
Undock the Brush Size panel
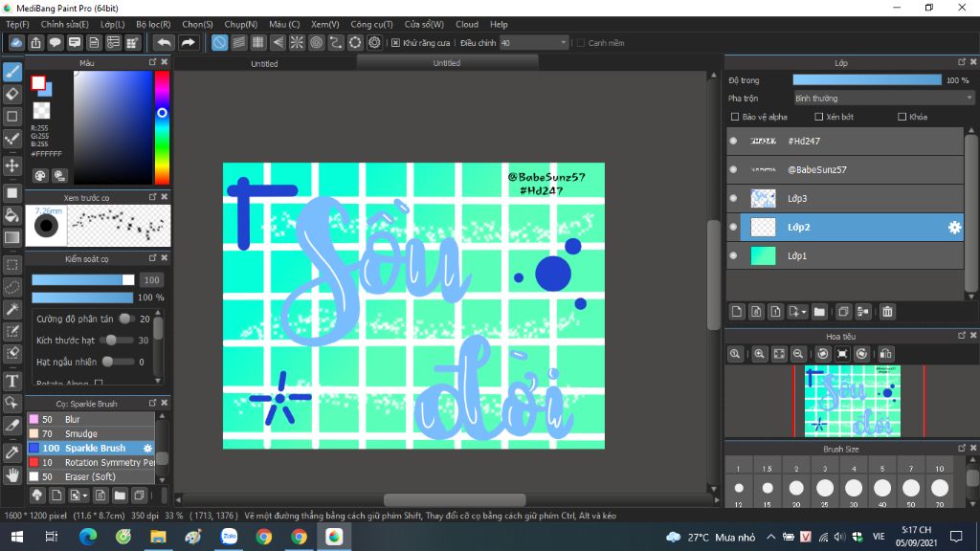(x=961, y=449)
